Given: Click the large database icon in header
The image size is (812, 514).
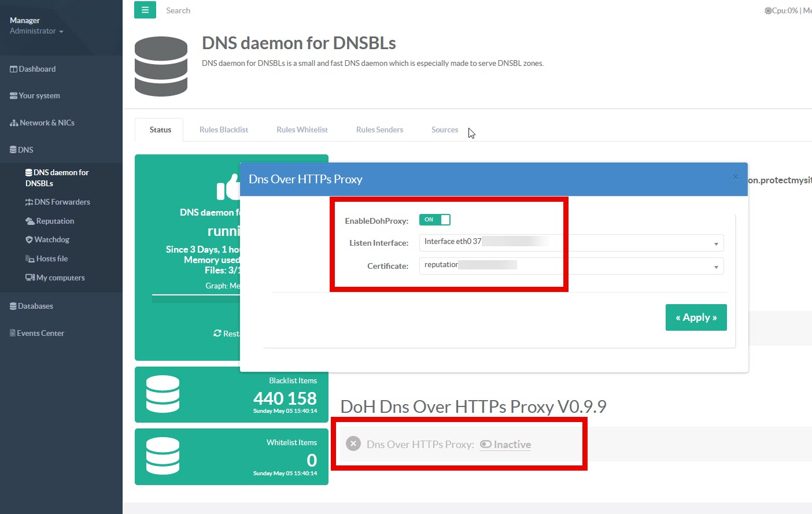Looking at the screenshot, I should click(161, 66).
